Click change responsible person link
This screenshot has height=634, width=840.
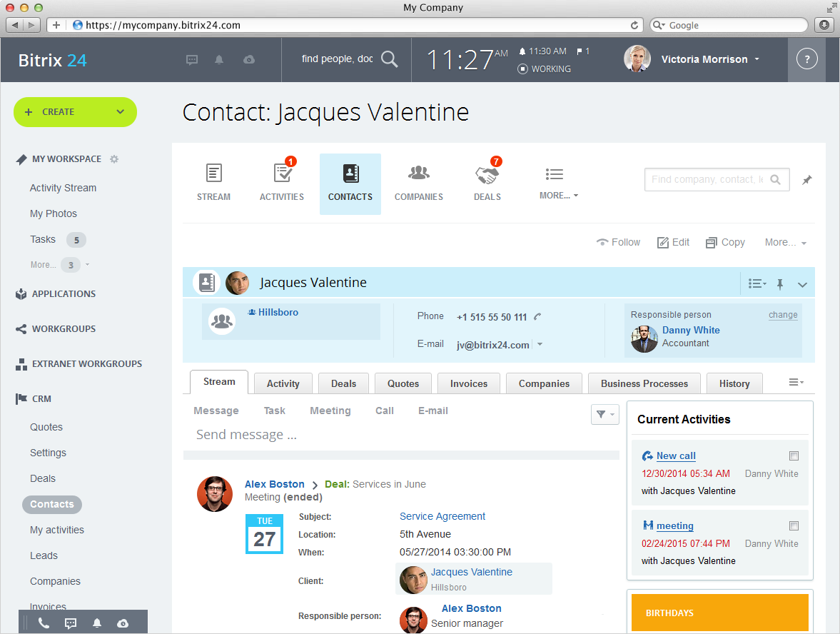[783, 315]
